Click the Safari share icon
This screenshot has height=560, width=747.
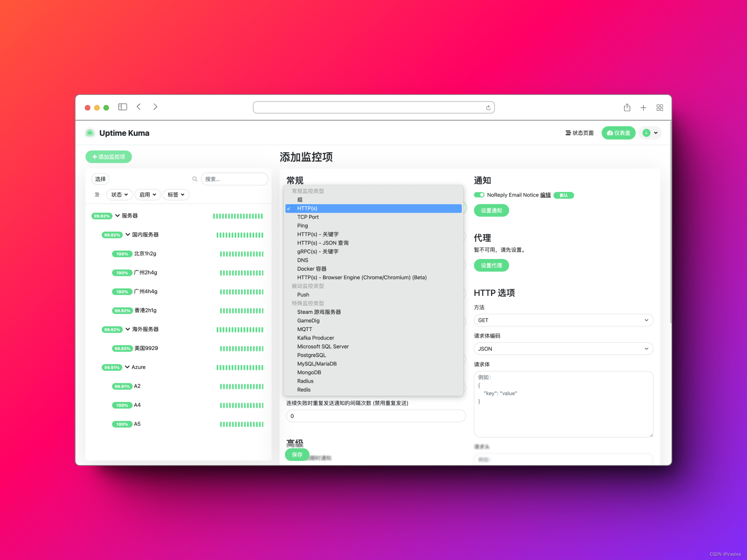(627, 108)
